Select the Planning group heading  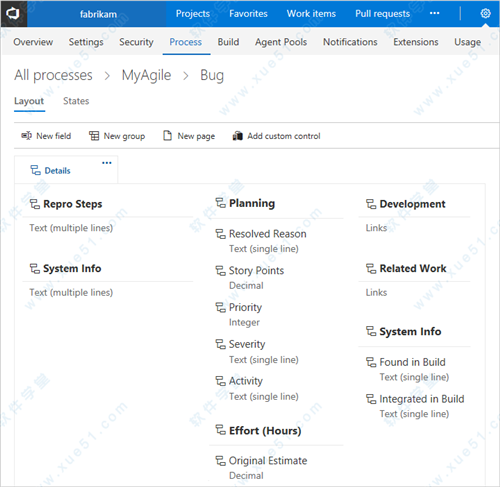[x=252, y=203]
